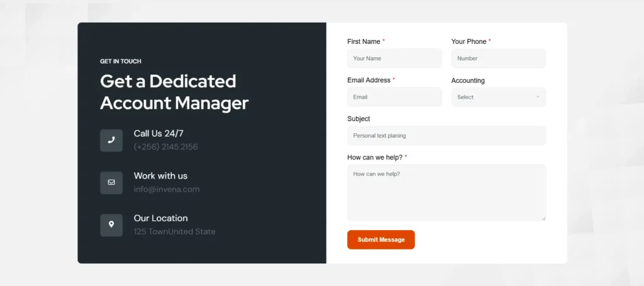Click the Call Us 24/7 heading

point(158,133)
